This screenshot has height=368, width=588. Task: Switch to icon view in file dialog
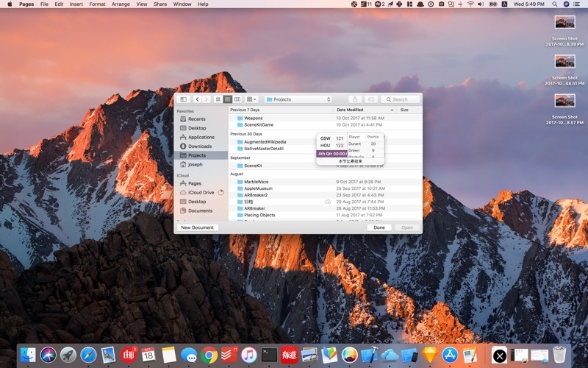218,99
